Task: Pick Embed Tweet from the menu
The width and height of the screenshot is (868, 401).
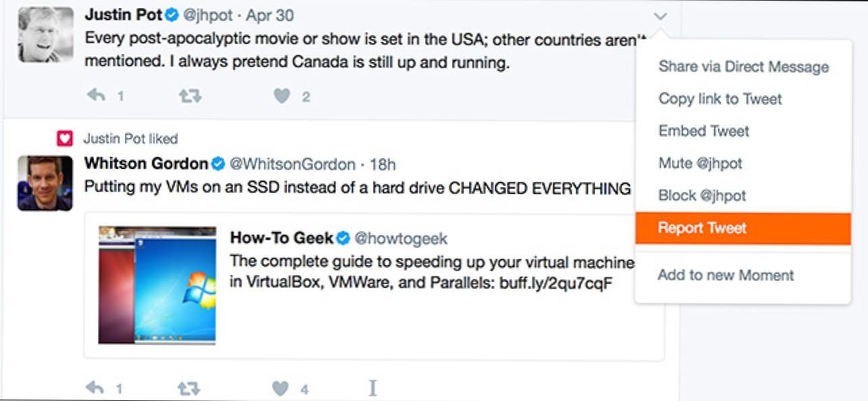Action: tap(703, 131)
